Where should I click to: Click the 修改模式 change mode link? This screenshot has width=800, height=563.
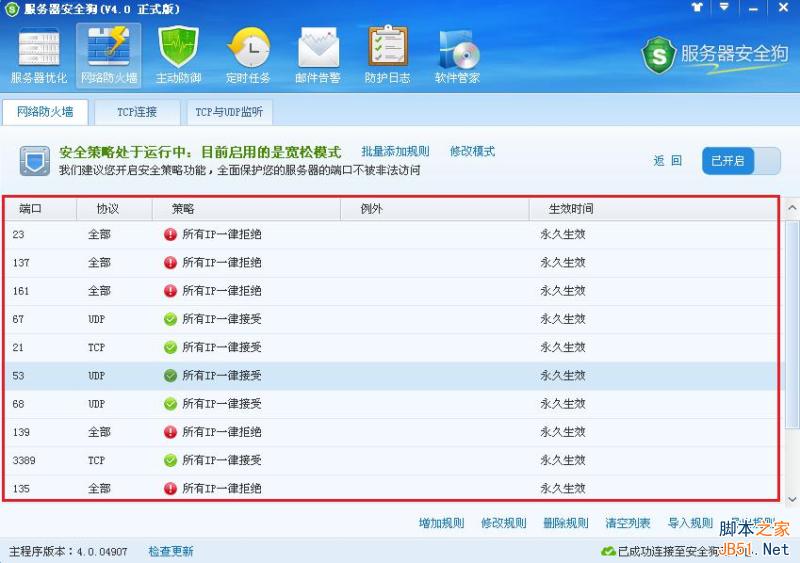point(472,151)
